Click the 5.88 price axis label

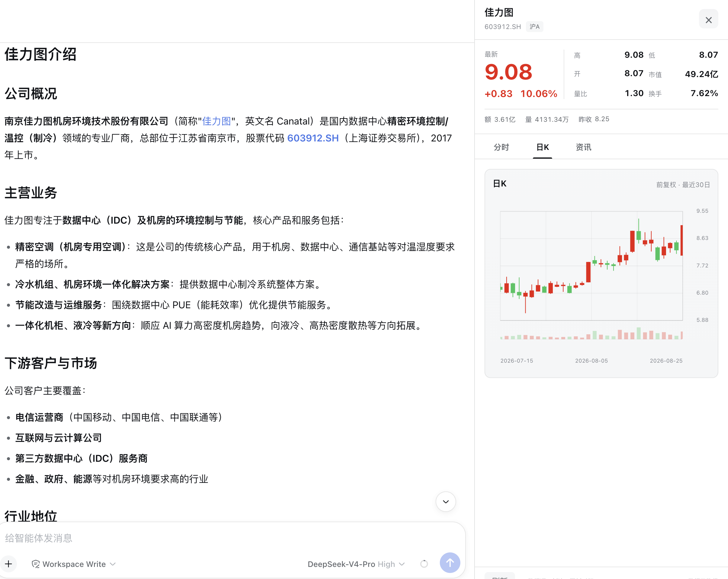[x=702, y=320]
